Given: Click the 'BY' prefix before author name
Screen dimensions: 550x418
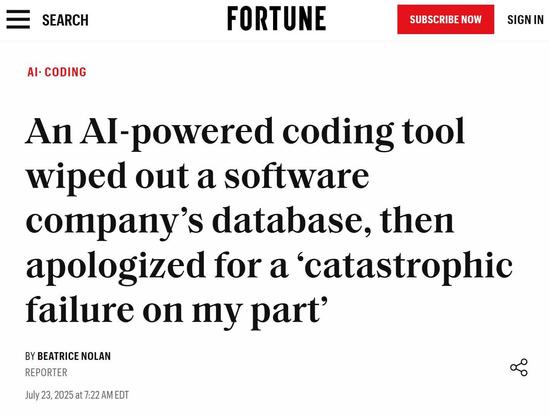Looking at the screenshot, I should tap(30, 356).
